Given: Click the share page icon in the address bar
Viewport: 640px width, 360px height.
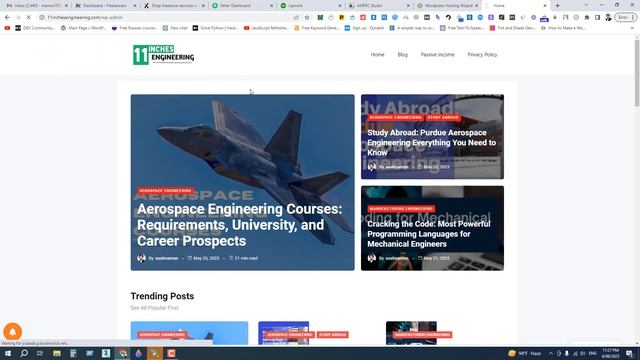Looking at the screenshot, I should 296,18.
